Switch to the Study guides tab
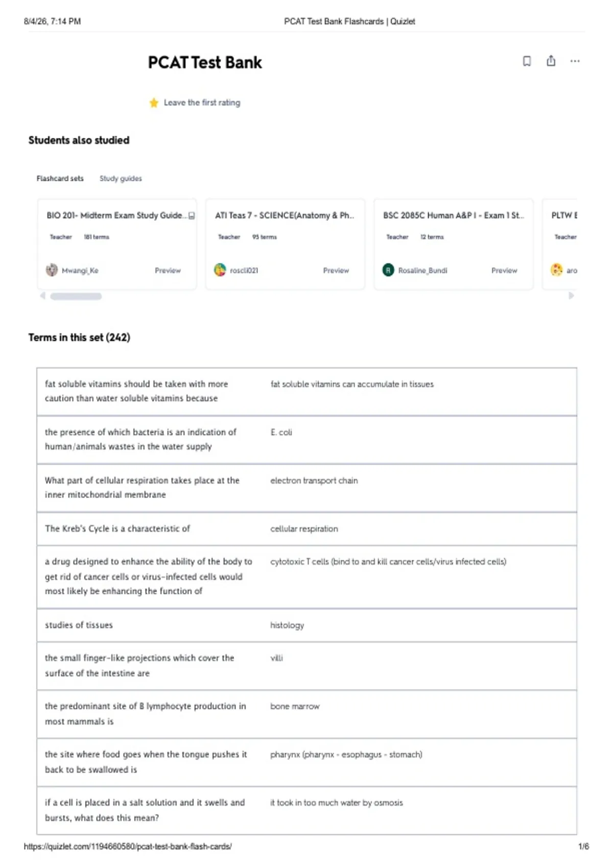Image resolution: width=613 pixels, height=868 pixels. [121, 178]
